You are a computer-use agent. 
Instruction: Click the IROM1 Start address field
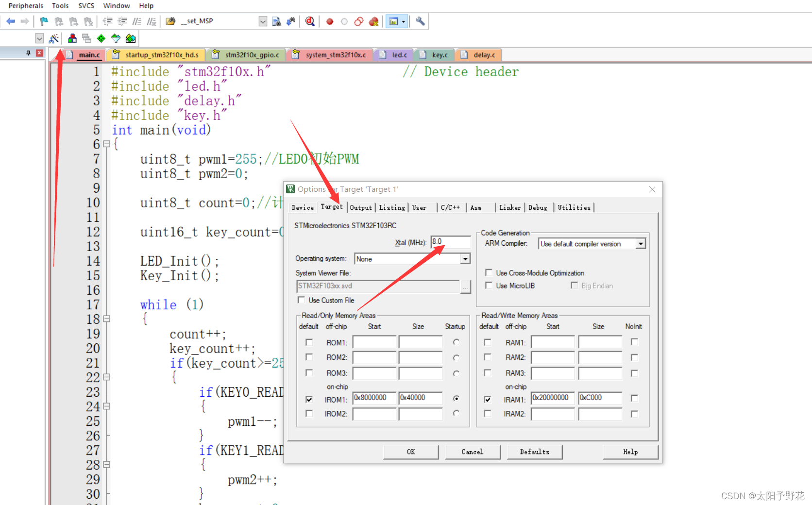point(374,398)
